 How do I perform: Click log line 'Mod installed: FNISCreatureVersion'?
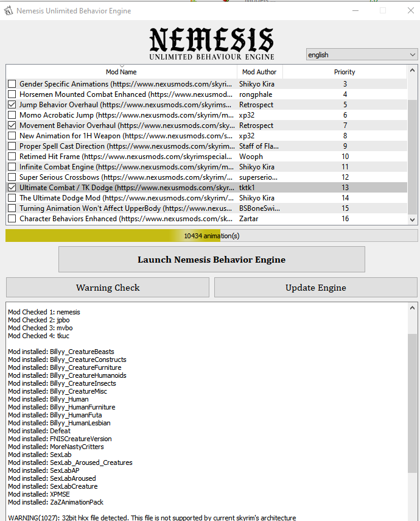[x=60, y=439]
